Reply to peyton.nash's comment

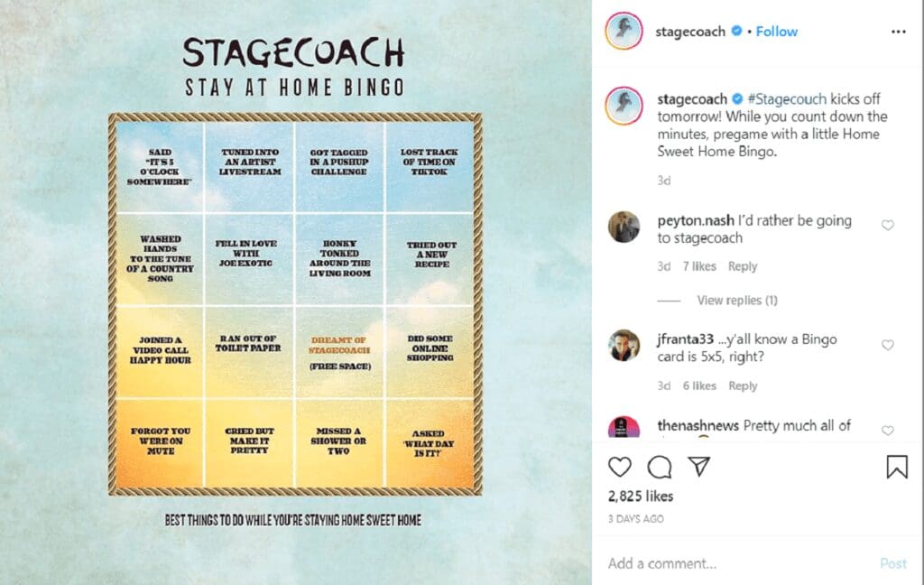pos(743,266)
